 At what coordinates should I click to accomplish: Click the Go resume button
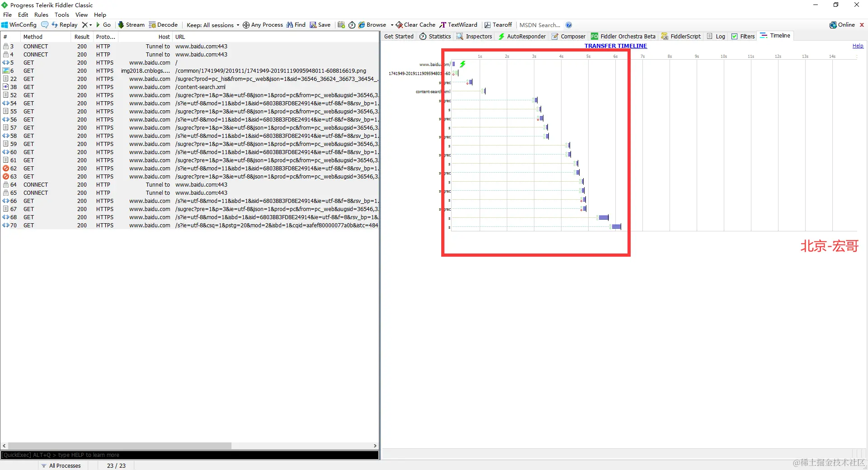104,25
